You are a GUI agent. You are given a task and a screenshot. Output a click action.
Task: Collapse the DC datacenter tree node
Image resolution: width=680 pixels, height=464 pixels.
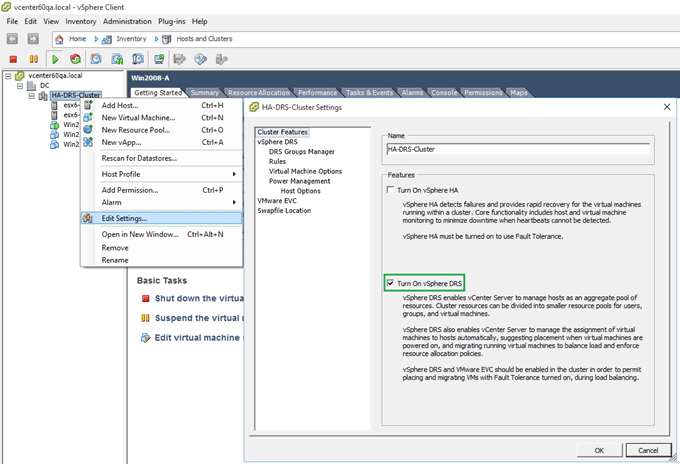20,86
